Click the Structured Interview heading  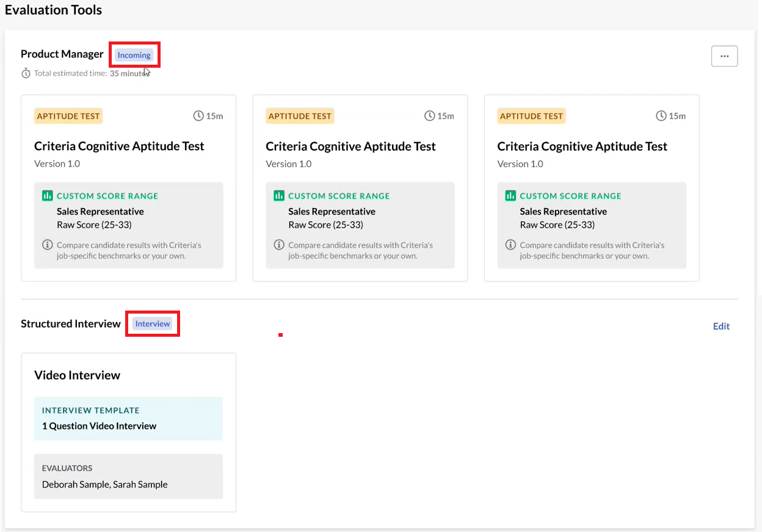(x=71, y=324)
